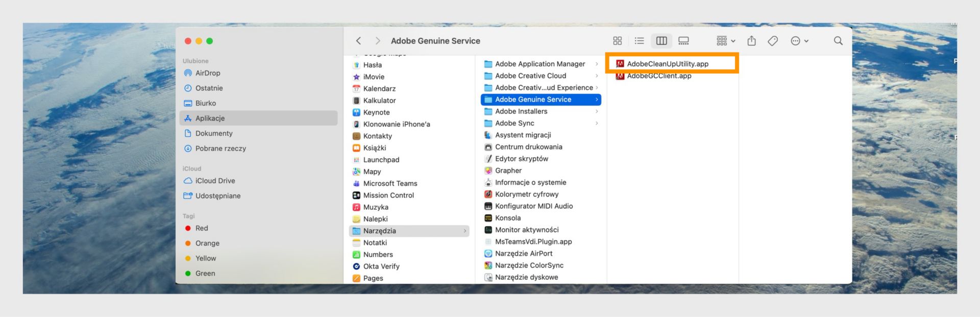Select Klonowanie iPhone'a app

(409, 124)
